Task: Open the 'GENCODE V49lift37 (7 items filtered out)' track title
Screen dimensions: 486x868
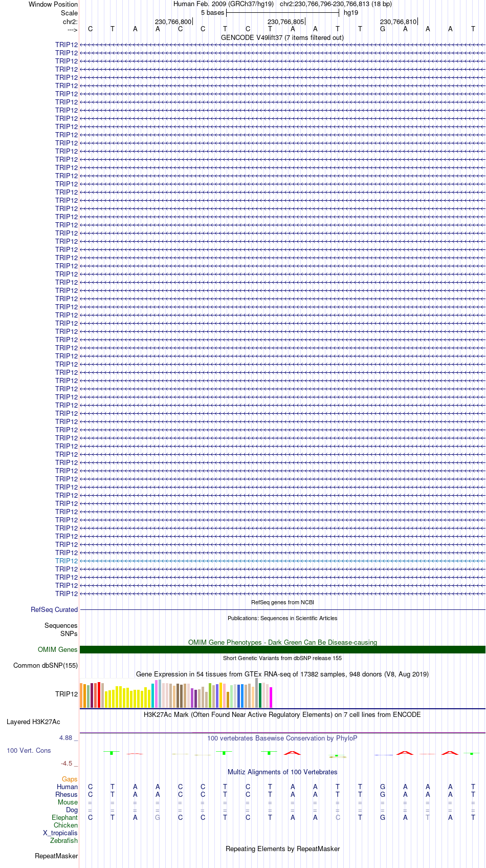Action: coord(282,37)
